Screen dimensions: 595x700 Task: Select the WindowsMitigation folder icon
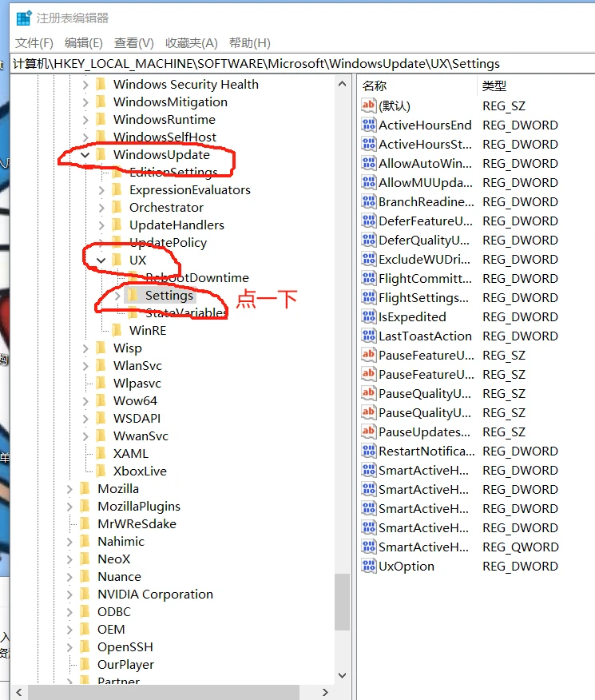pyautogui.click(x=101, y=101)
